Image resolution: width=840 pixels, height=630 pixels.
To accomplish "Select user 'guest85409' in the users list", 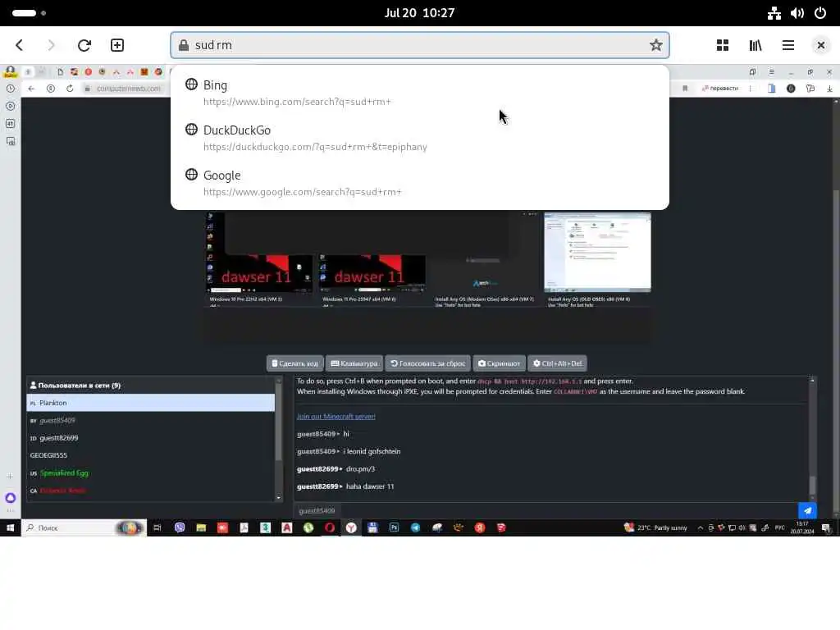I will [x=151, y=421].
